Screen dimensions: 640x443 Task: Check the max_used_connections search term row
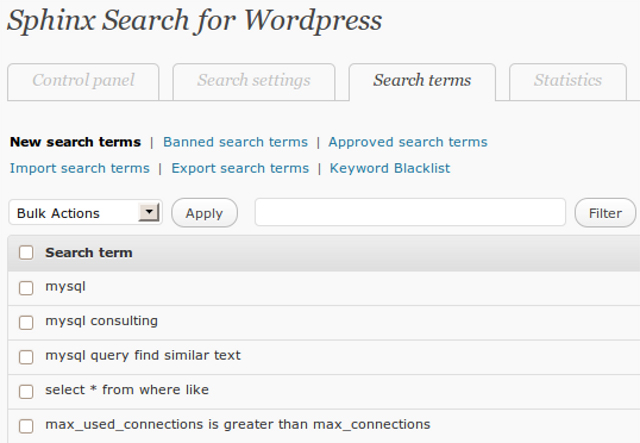(26, 425)
